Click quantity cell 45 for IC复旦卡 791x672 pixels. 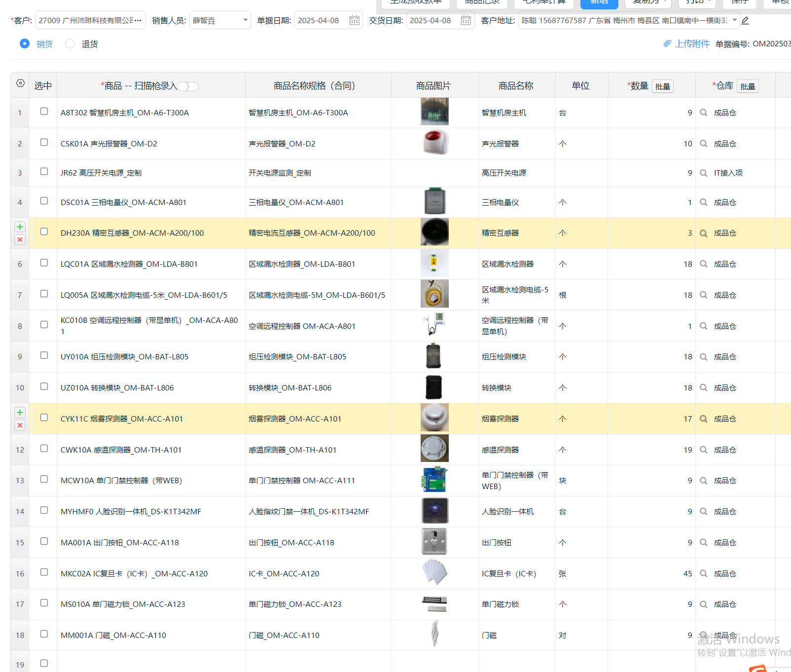click(x=651, y=573)
